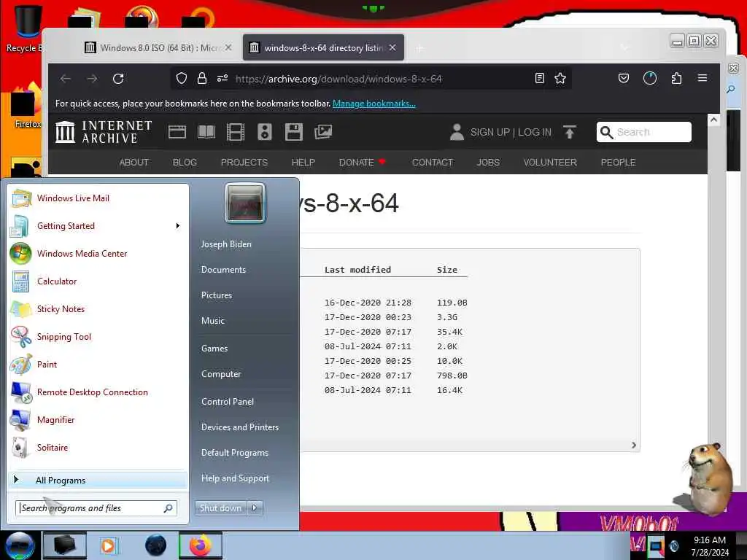The height and width of the screenshot is (560, 747).
Task: Open Help and Support
Action: tap(236, 478)
